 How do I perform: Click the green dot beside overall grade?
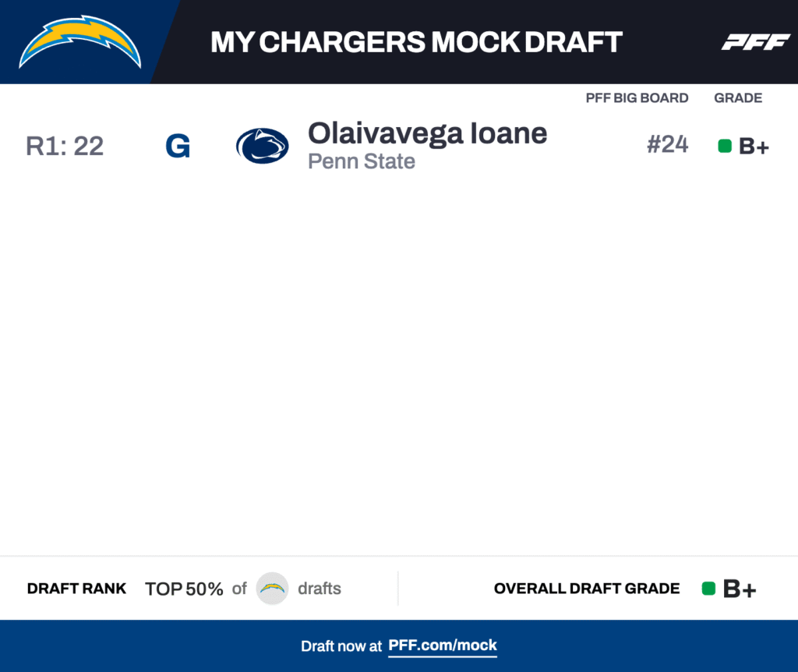(708, 589)
